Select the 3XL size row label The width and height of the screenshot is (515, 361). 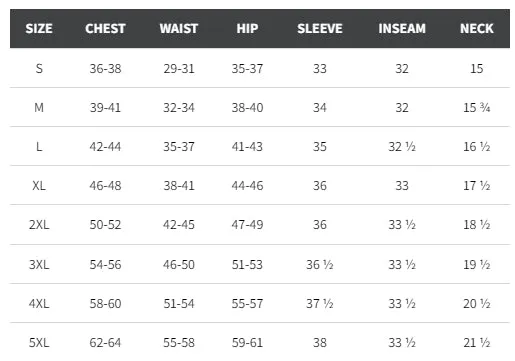[x=39, y=265]
